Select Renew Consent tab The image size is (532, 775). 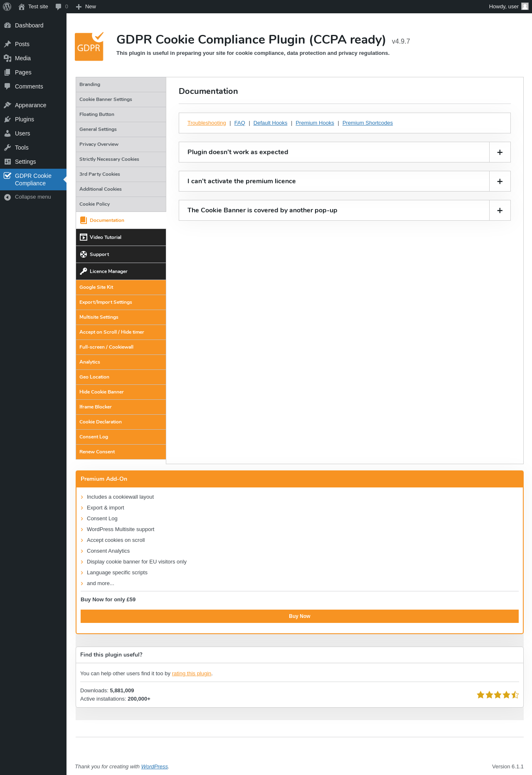(121, 452)
